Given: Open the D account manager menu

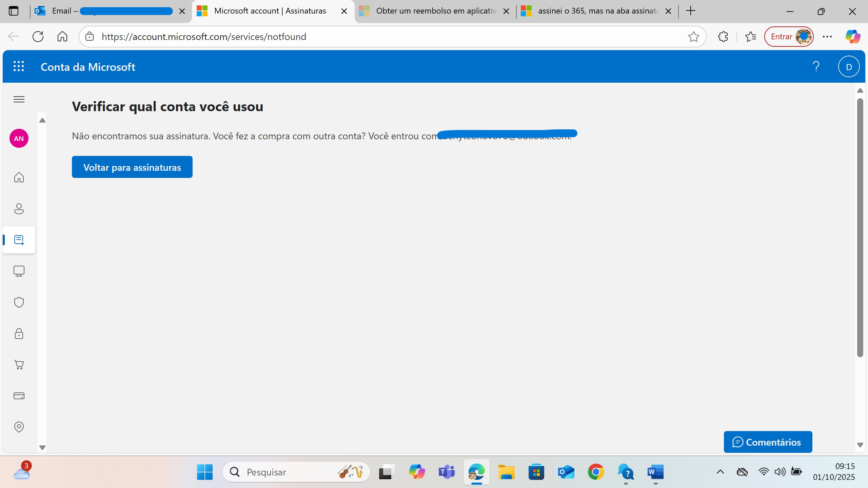Looking at the screenshot, I should coord(849,67).
